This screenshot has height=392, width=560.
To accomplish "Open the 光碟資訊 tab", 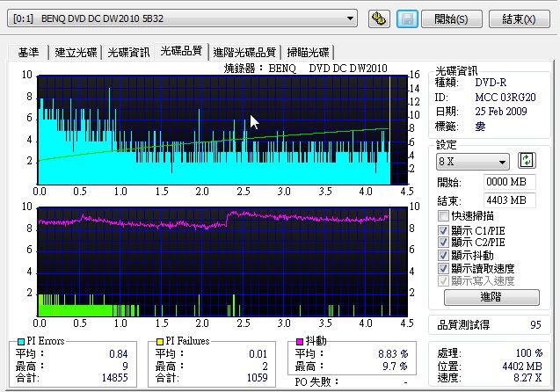I will point(128,53).
